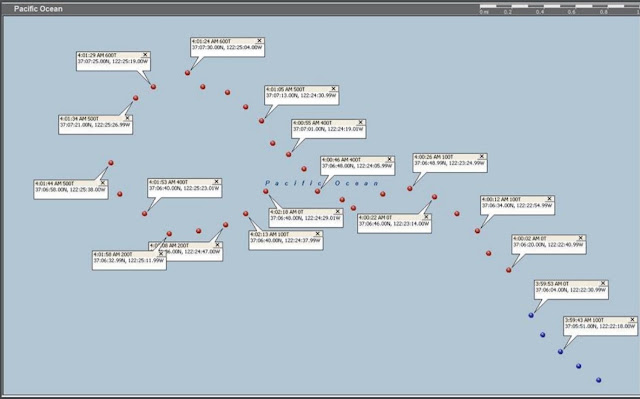Select the red point for 4:01:24 AM
Screen dimensions: 640x399
pos(187,73)
